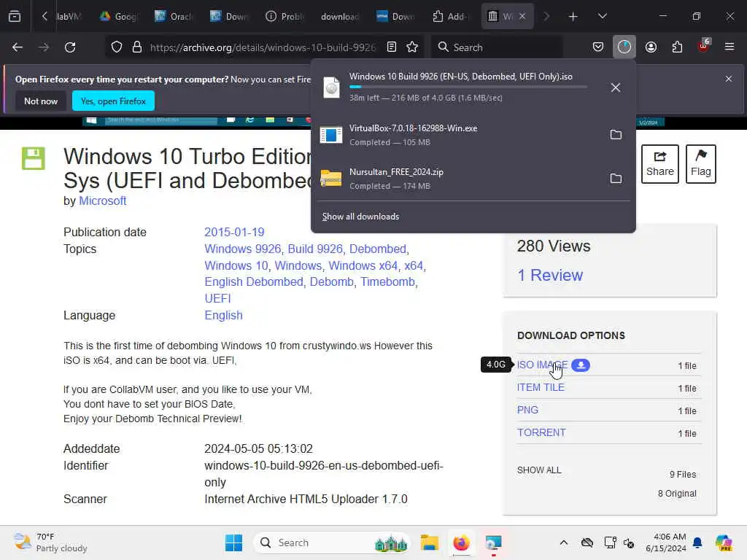Open the Windows x64 topic link

363,265
